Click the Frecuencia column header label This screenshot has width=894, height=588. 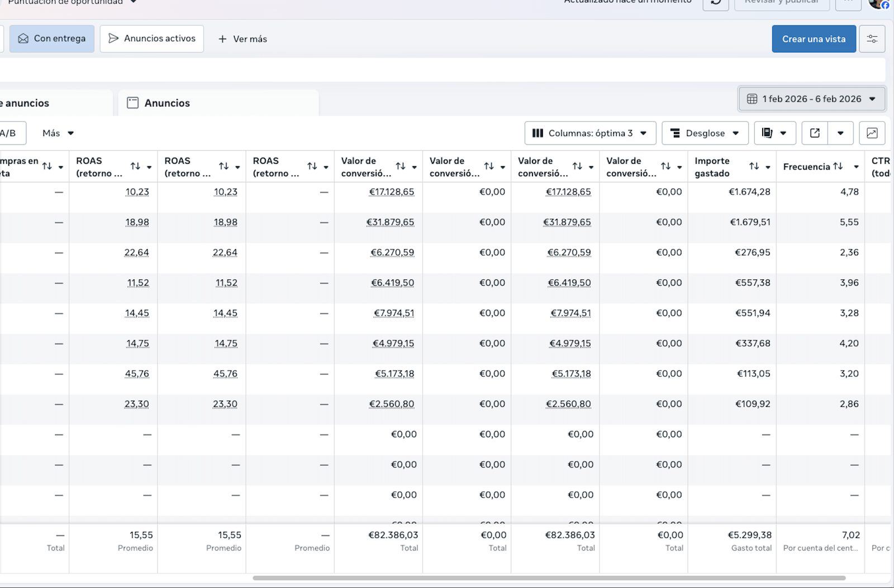806,167
